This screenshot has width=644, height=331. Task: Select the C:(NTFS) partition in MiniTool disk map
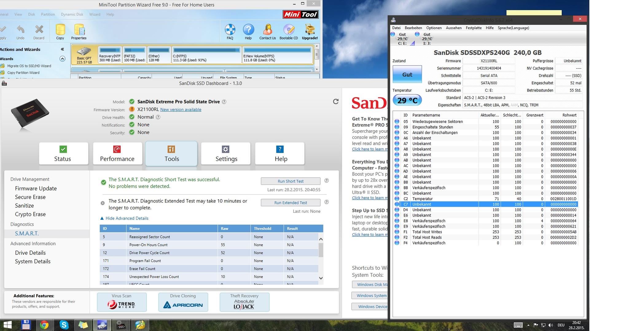click(x=206, y=55)
